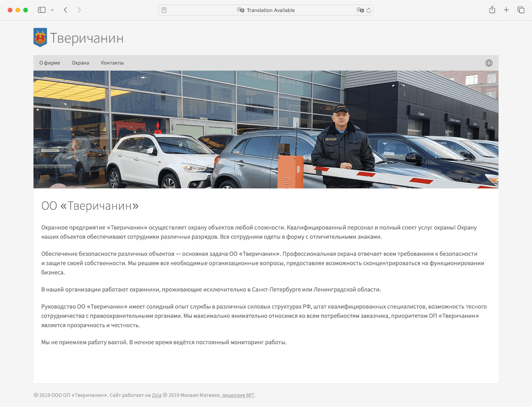
Task: Go back with the back arrow
Action: coord(65,10)
